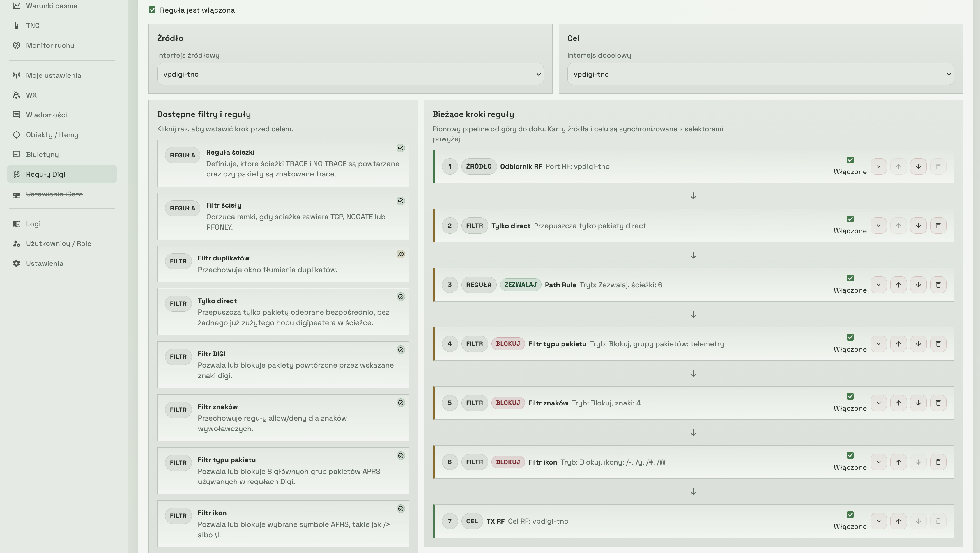
Task: Add Reguła ścieżki to the pipeline
Action: coord(283,163)
